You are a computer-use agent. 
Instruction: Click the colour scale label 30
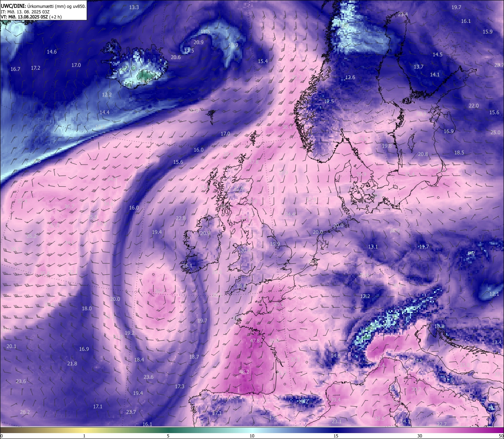coord(420,436)
